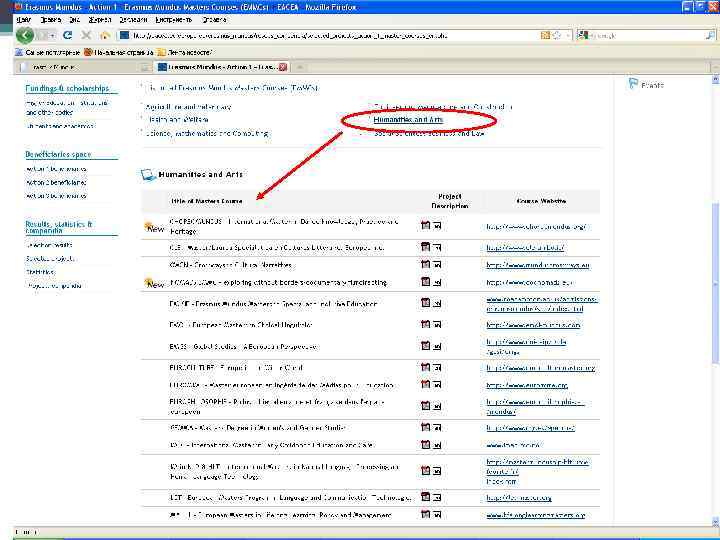
Task: Open the Инструменты menu
Action: [174, 20]
